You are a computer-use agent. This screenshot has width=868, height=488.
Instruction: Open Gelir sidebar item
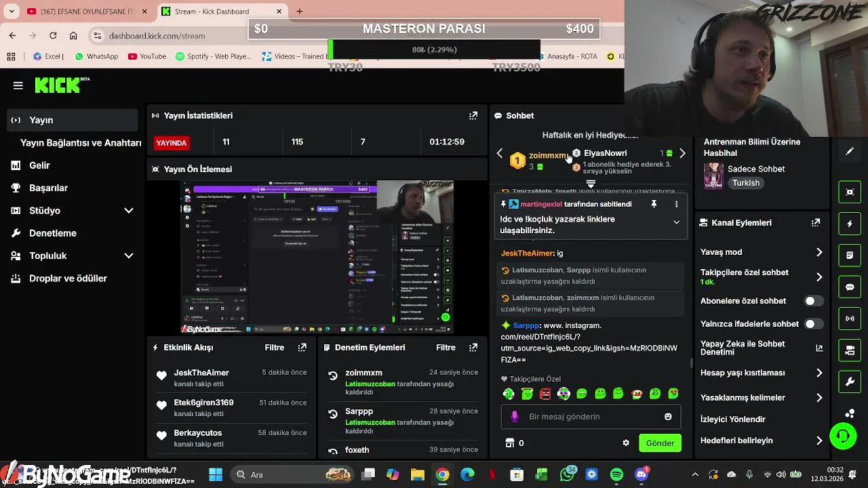(73, 165)
